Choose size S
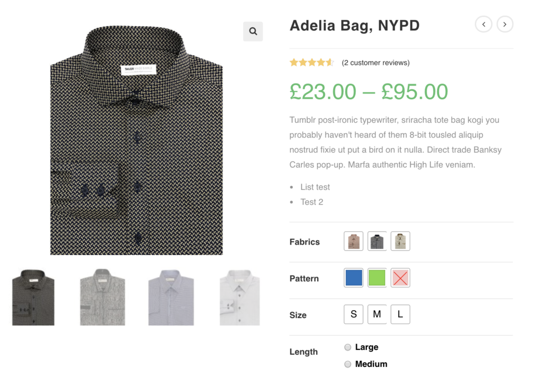538x392 pixels. 354,314
